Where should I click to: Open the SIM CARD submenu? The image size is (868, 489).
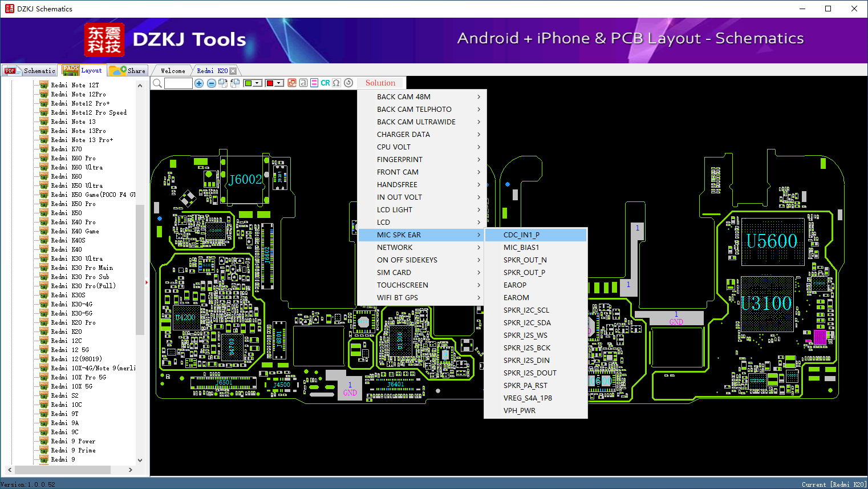tap(423, 273)
